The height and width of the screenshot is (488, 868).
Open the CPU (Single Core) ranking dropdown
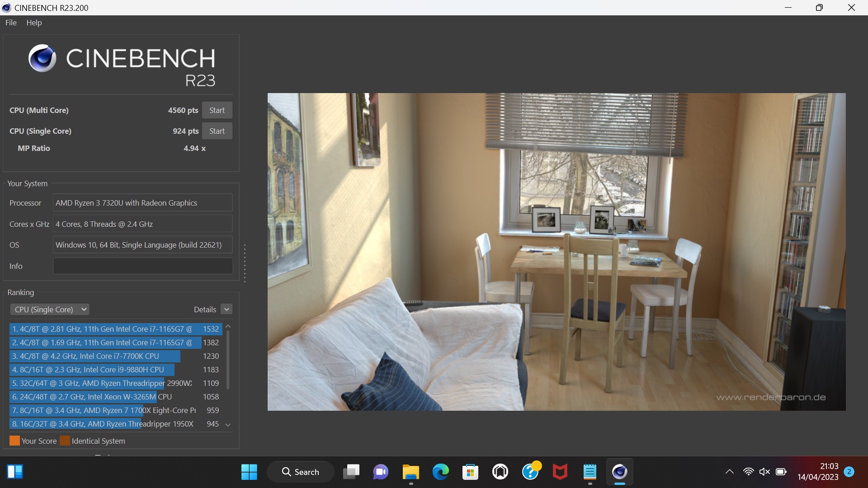point(50,310)
